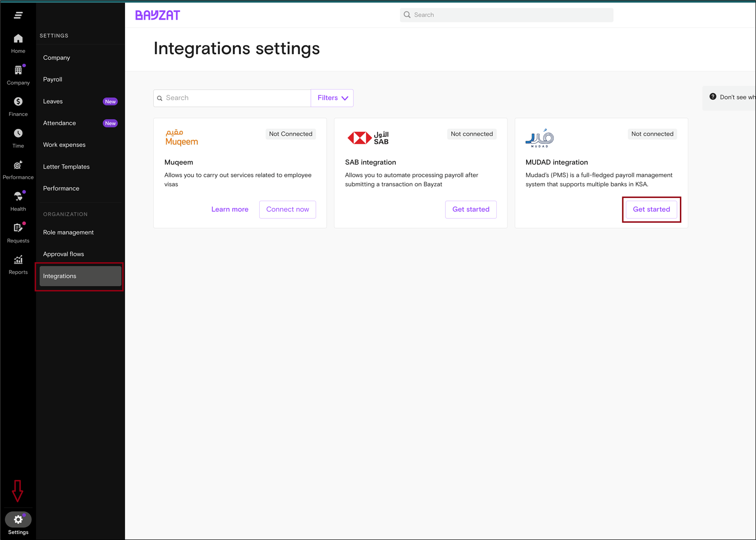Click the Muqeem Not Connected status

(291, 134)
